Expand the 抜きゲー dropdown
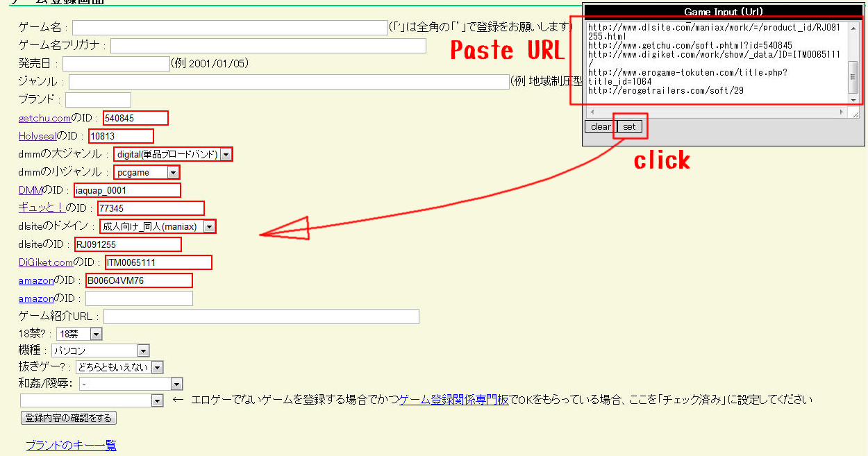Viewport: 868px width, 456px height. click(119, 367)
